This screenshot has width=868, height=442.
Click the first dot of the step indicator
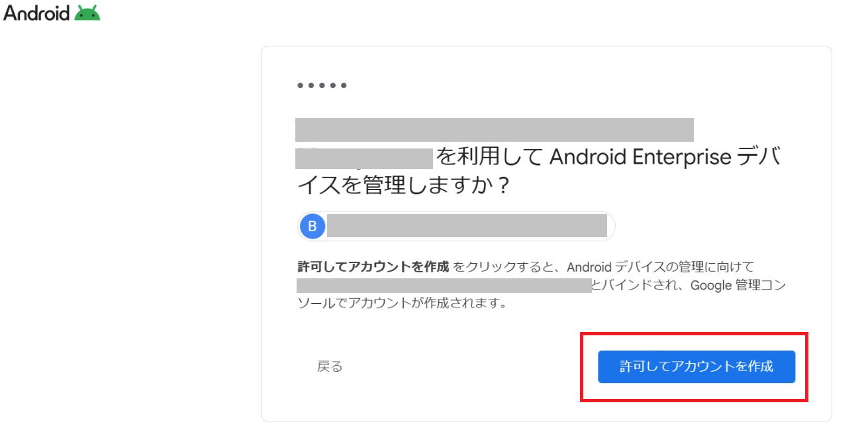(301, 85)
